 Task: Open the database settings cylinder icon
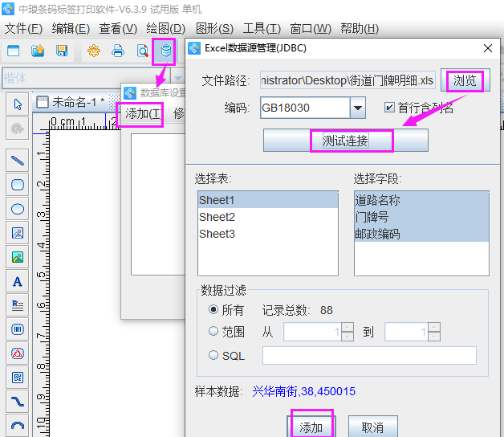coord(166,51)
